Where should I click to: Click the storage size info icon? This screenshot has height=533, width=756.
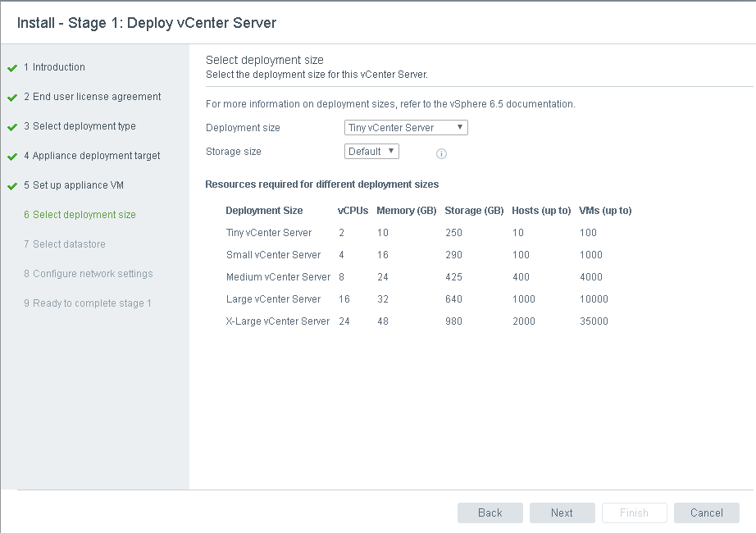pyautogui.click(x=441, y=153)
